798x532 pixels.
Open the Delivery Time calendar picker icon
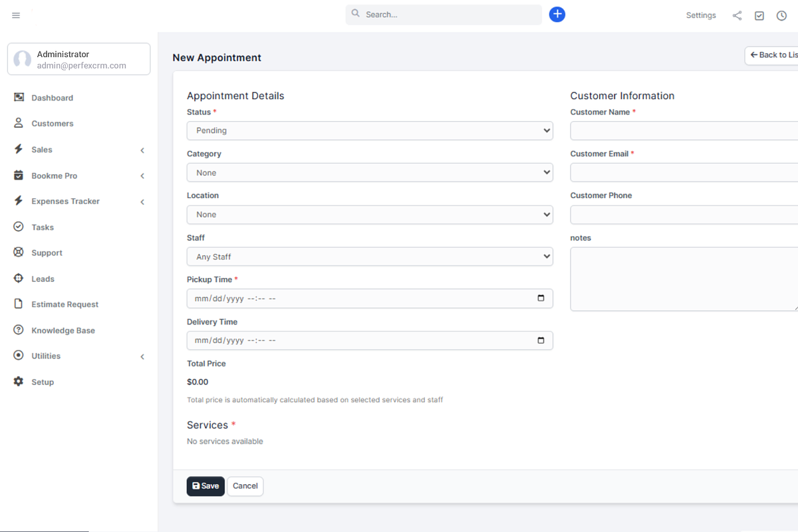click(x=541, y=340)
